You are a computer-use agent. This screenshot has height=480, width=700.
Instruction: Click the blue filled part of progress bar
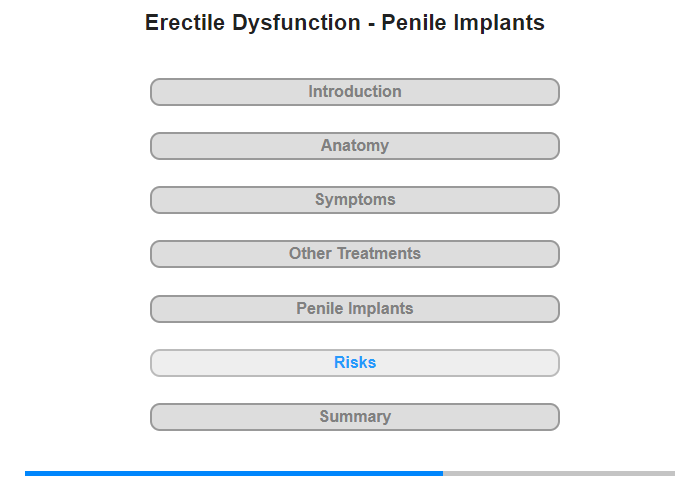[x=234, y=473]
